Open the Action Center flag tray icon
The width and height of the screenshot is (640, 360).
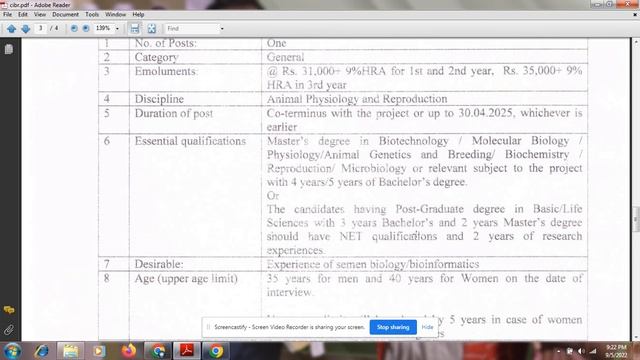[569, 351]
